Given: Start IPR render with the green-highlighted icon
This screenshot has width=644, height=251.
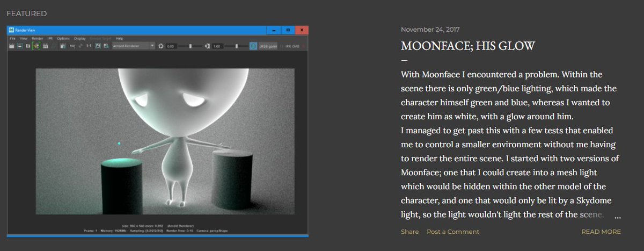Looking at the screenshot, I should coord(36,46).
